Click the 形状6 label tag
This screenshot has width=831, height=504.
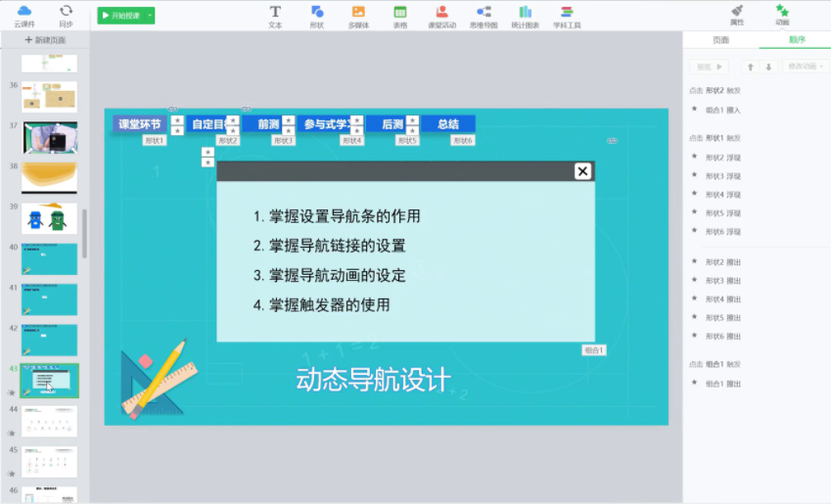pyautogui.click(x=463, y=141)
